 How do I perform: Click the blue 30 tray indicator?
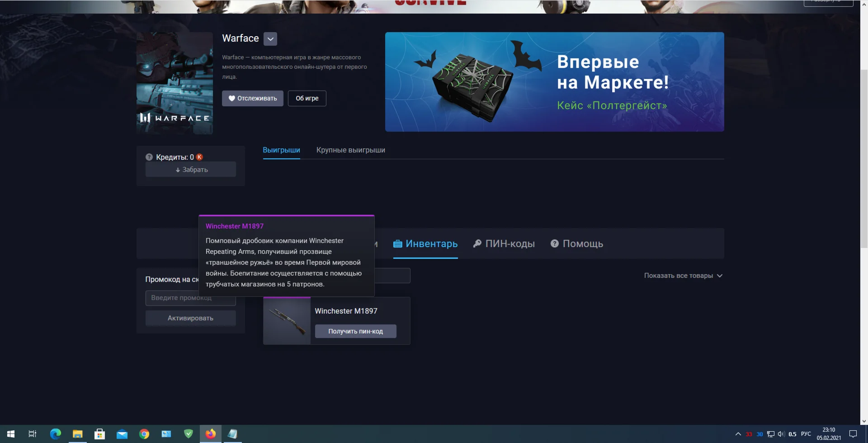tap(759, 434)
